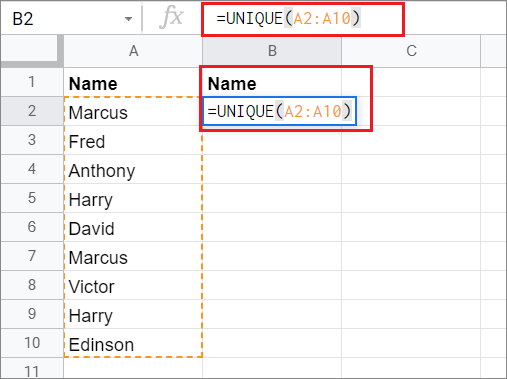
Task: Click cell A7 with Marcus
Action: click(x=133, y=256)
